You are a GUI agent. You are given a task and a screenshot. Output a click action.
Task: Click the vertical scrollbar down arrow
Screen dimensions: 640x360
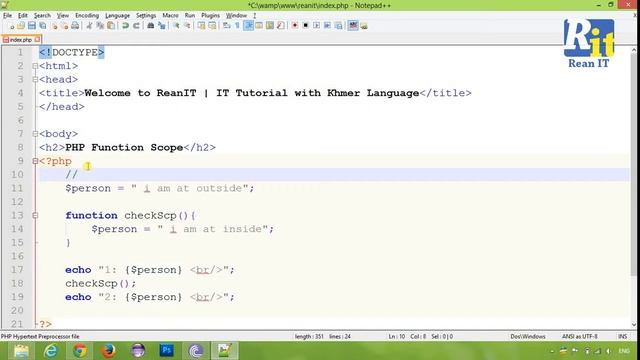pos(634,325)
